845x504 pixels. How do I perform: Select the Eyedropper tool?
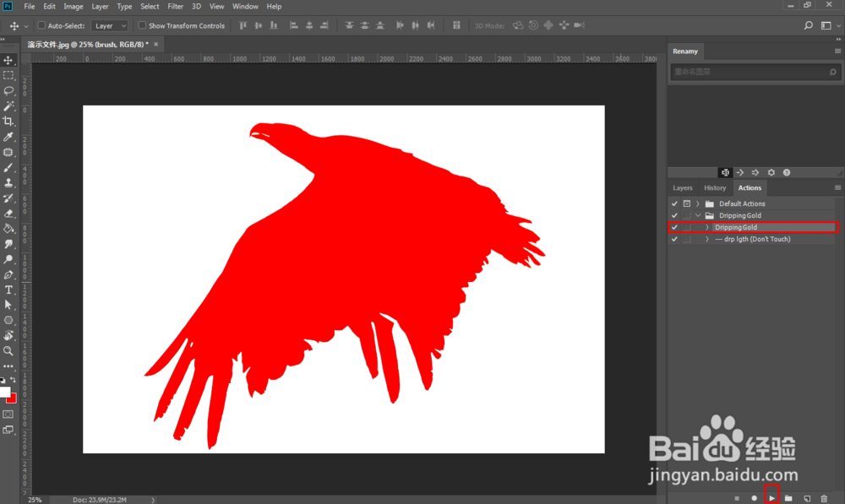(8, 137)
